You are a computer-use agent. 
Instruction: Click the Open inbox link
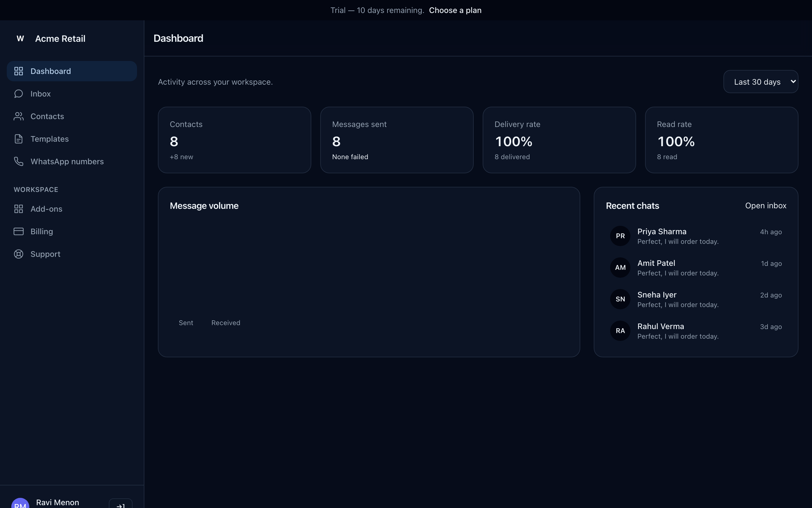[766, 206]
